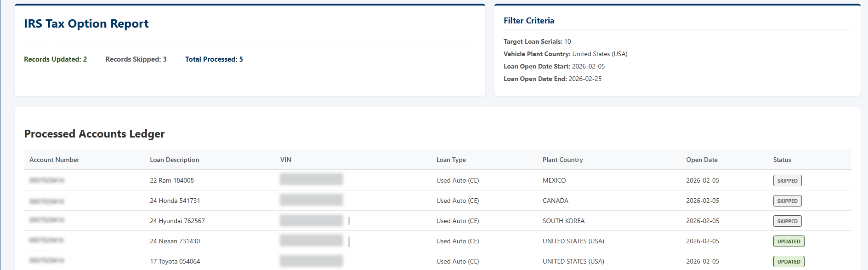Click the SKIPPED badge for 24 Honda 541731

(787, 201)
